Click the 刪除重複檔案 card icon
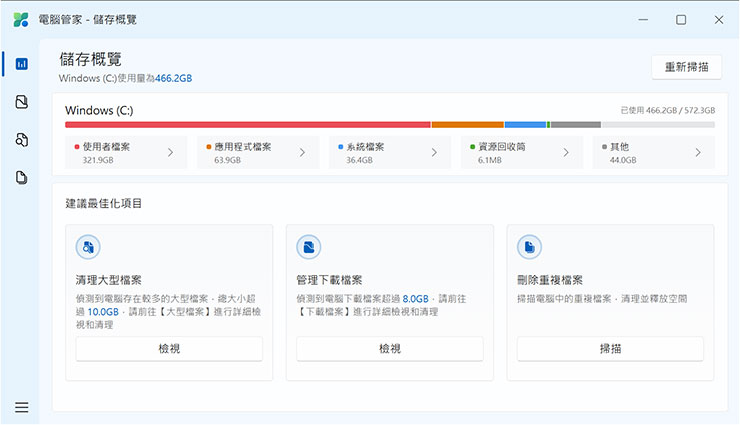 (x=529, y=247)
